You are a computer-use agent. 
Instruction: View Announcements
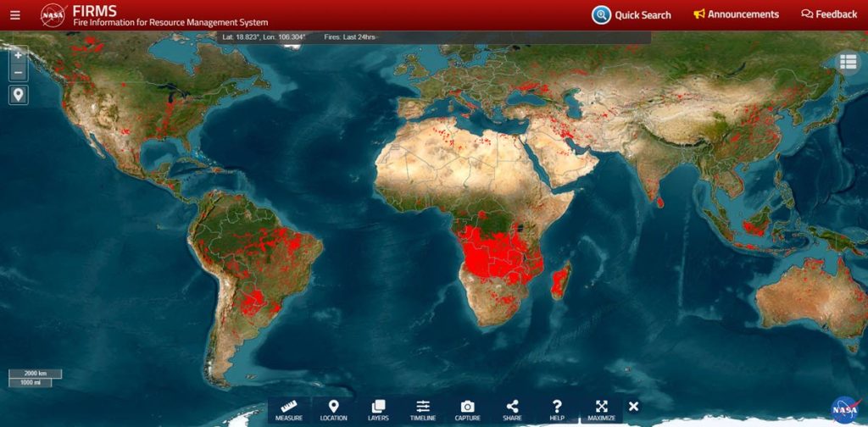pyautogui.click(x=736, y=14)
